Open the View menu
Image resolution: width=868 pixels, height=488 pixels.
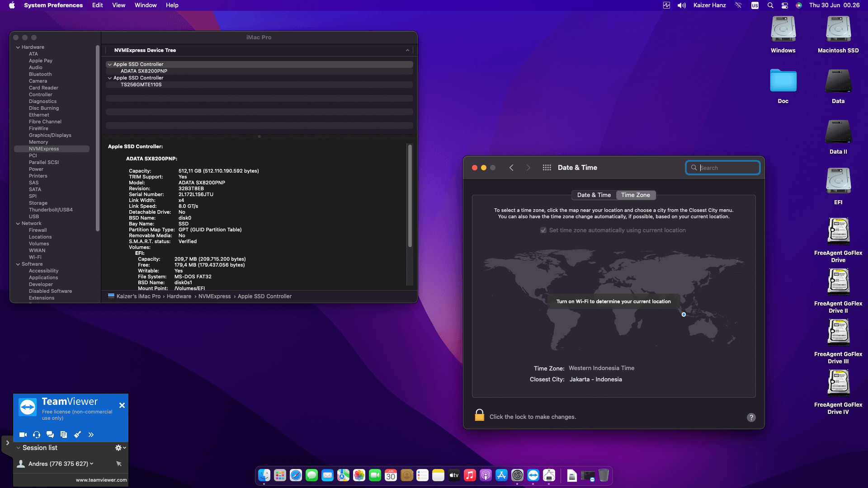(x=118, y=5)
